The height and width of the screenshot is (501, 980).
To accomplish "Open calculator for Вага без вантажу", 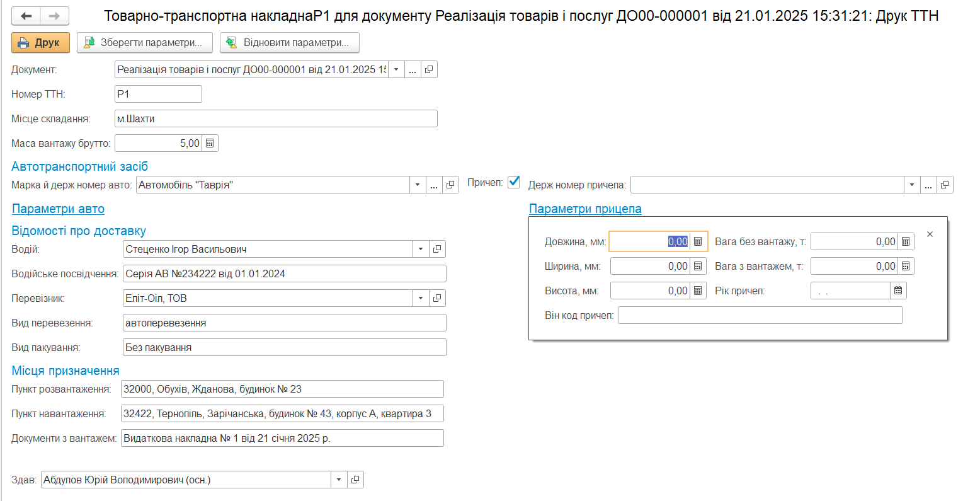I will (906, 241).
